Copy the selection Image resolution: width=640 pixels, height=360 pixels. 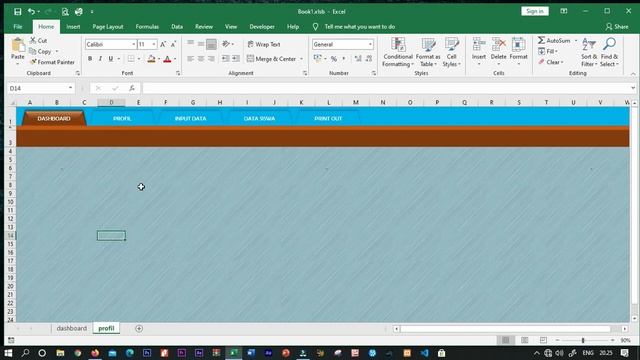(40, 51)
